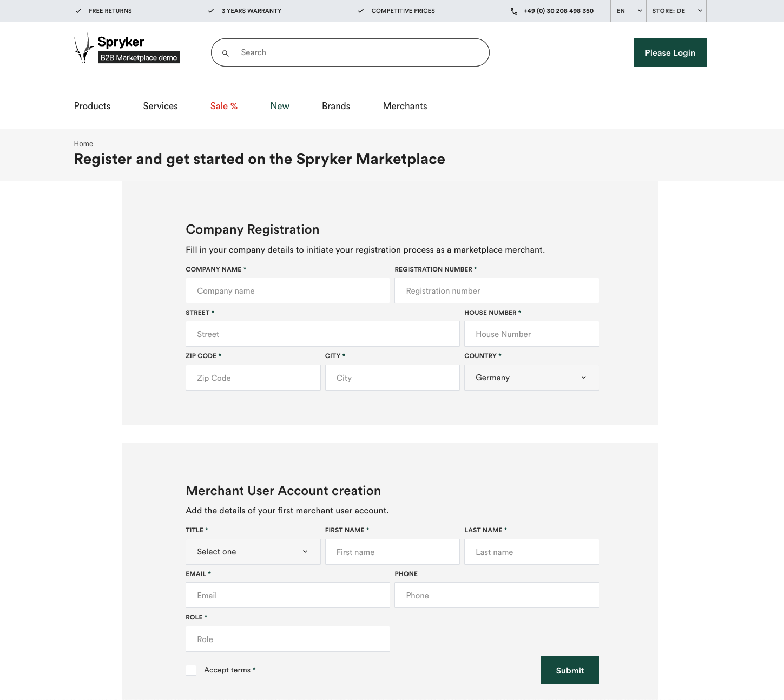The image size is (784, 700).
Task: Open the STORE: DE dropdown
Action: tap(676, 10)
